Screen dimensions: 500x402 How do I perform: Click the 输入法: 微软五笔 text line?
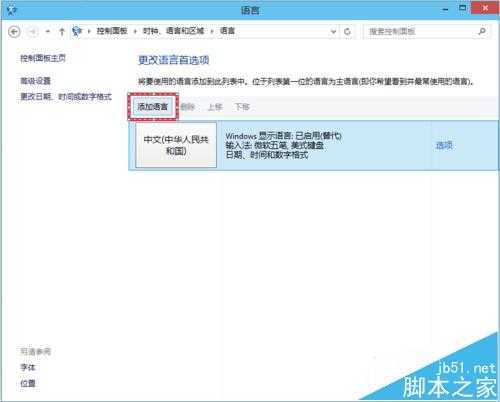(275, 145)
